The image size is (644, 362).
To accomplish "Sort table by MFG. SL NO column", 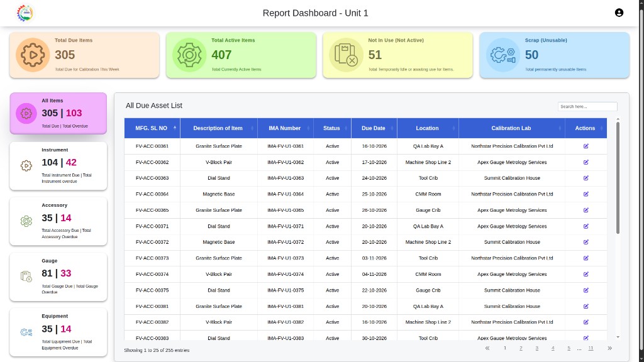I will tap(152, 128).
